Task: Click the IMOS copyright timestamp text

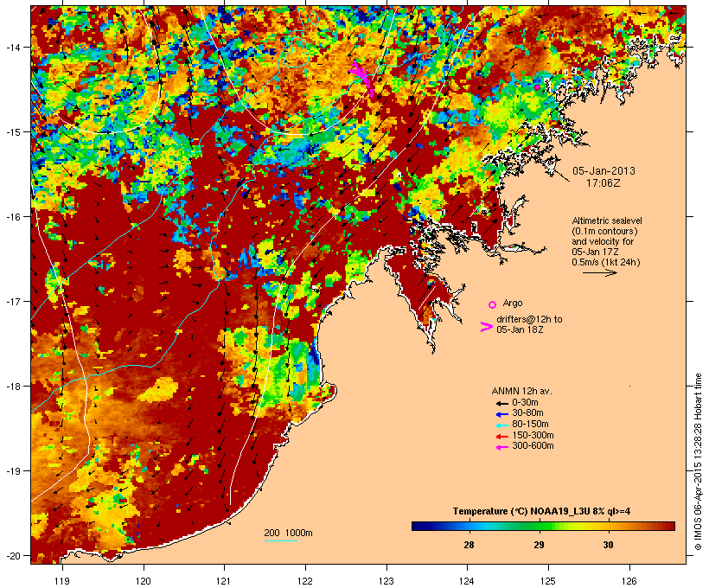Action: pos(698,462)
